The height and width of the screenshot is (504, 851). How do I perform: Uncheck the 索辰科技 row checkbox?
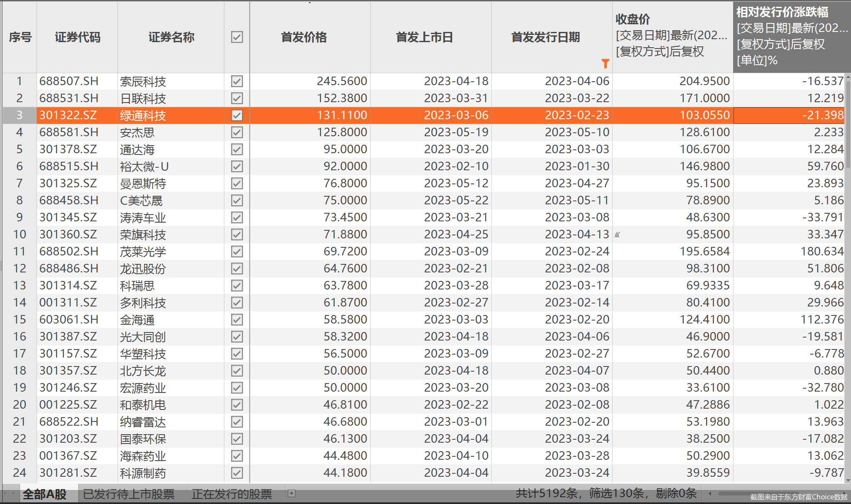(237, 81)
